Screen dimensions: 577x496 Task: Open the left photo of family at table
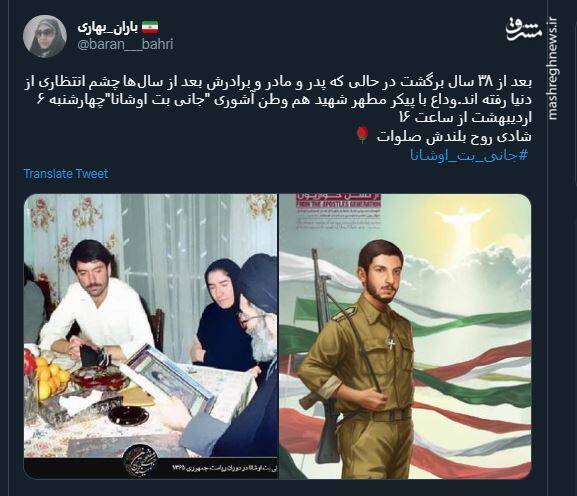pyautogui.click(x=151, y=336)
